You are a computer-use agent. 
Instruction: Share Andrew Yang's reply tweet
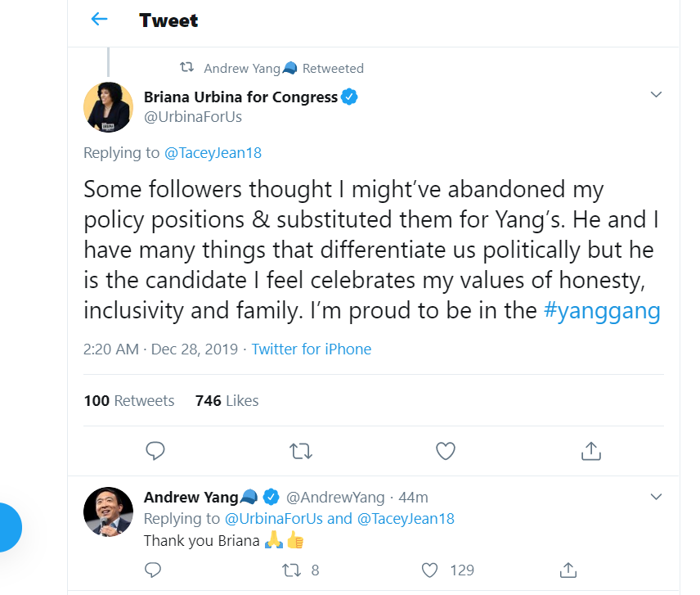568,570
